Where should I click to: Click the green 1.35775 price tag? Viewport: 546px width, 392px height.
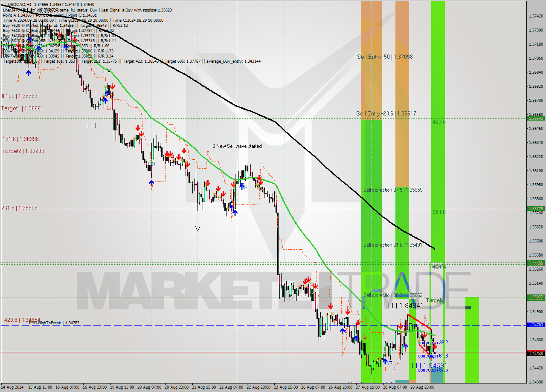click(x=536, y=208)
